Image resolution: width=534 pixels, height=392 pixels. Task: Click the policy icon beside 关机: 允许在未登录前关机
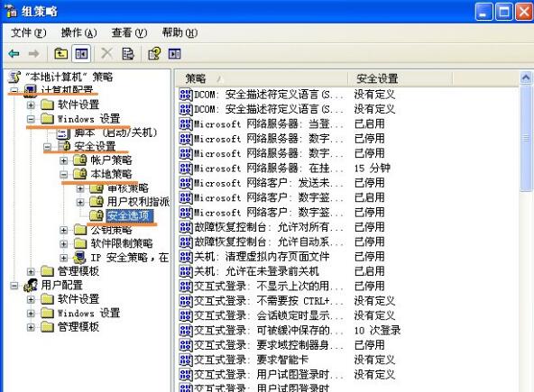pyautogui.click(x=186, y=271)
